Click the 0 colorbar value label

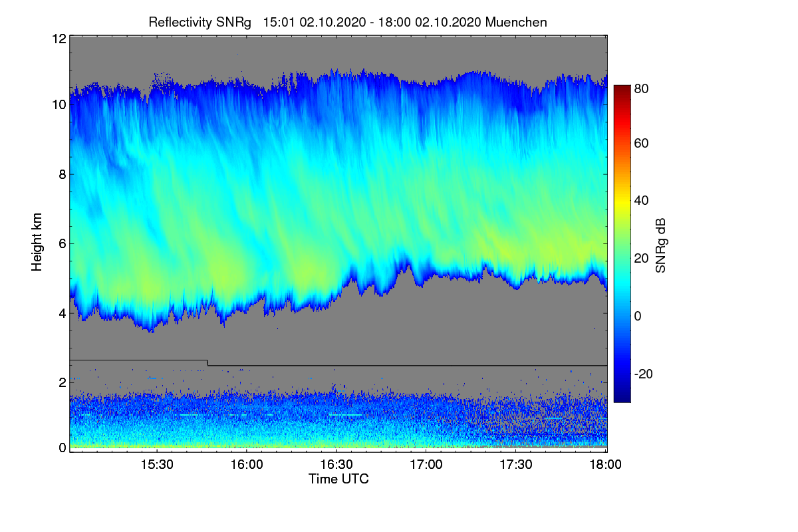pos(638,316)
